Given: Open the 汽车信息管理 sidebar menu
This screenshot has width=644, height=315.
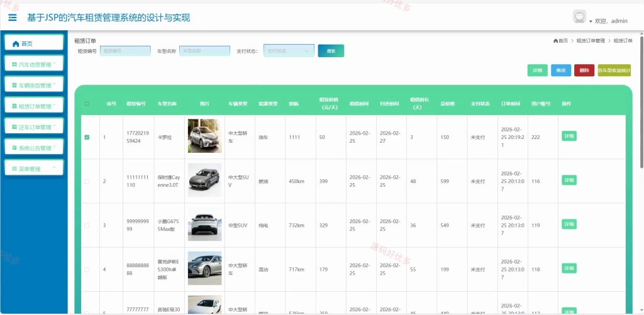Looking at the screenshot, I should click(x=34, y=65).
